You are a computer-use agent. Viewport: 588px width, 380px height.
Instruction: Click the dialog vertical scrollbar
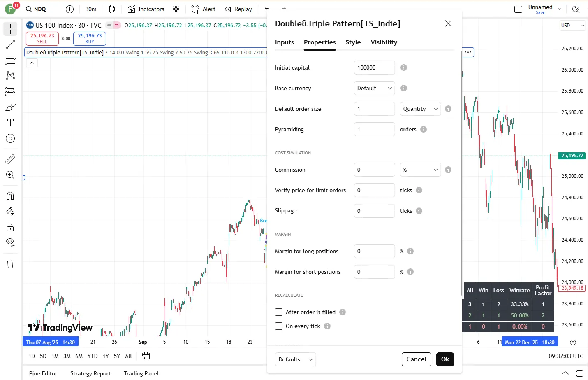point(461,173)
